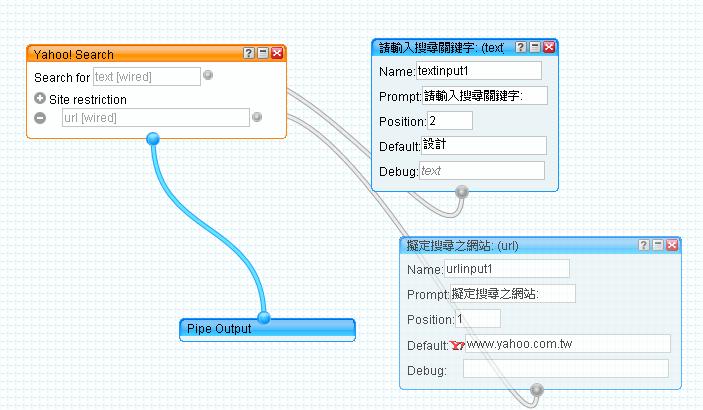The width and height of the screenshot is (703, 410).
Task: Click the Default field containing www.yahoo.com.tw
Action: click(566, 344)
